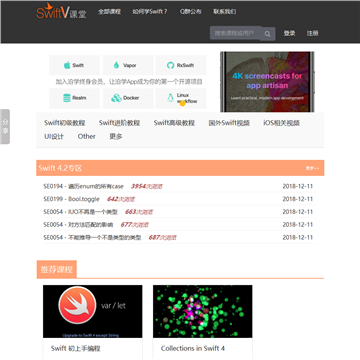Click the Swift 4.2专区 header title
The width and height of the screenshot is (360, 360).
[60, 168]
